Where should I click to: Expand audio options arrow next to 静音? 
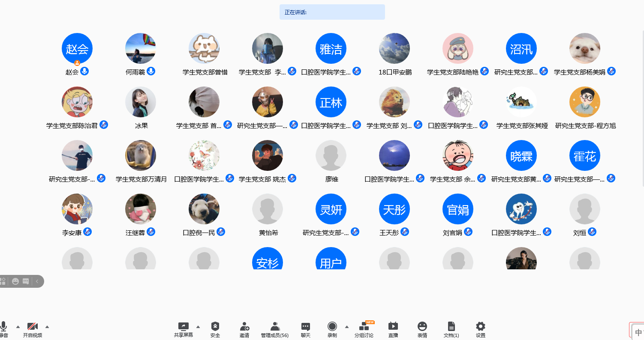point(18,326)
